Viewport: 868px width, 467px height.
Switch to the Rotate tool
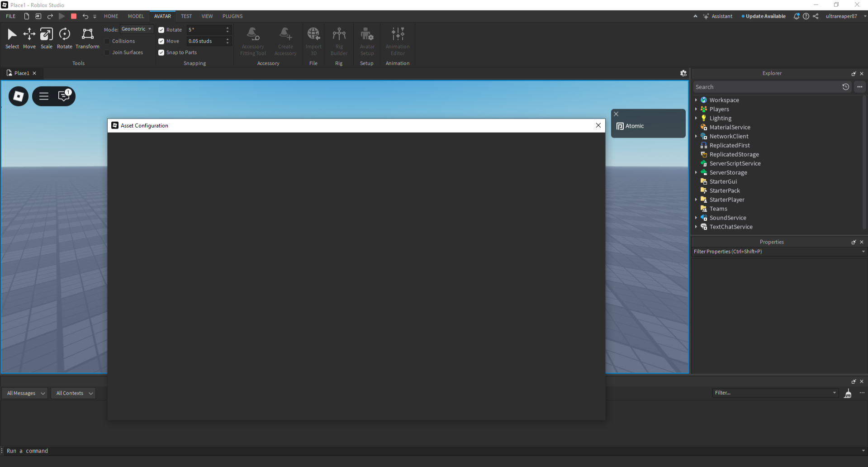point(64,38)
